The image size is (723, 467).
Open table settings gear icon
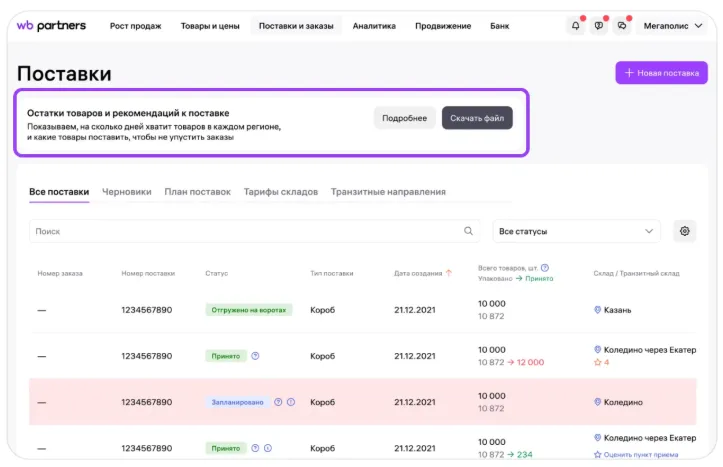[x=684, y=231]
